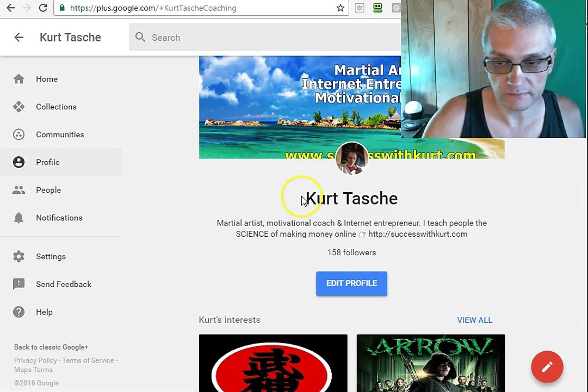
Task: Click in the Google+ Search field
Action: point(265,37)
